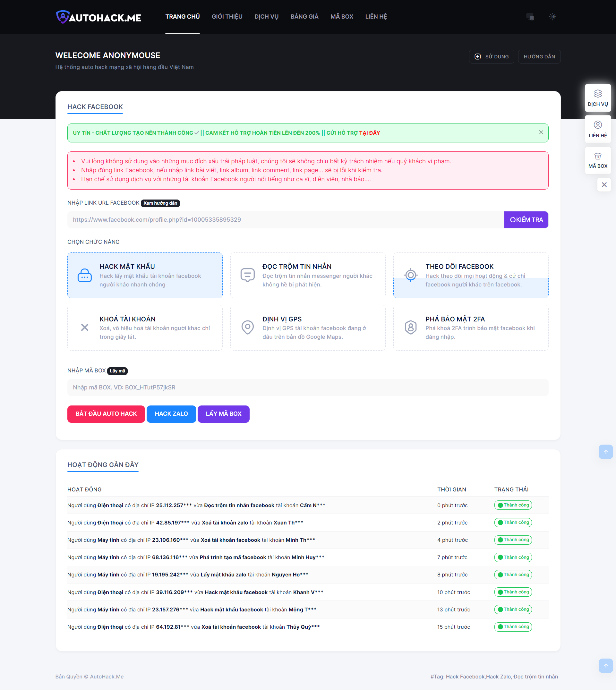Click the blue HACK ZALO button
616x690 pixels.
tap(171, 414)
